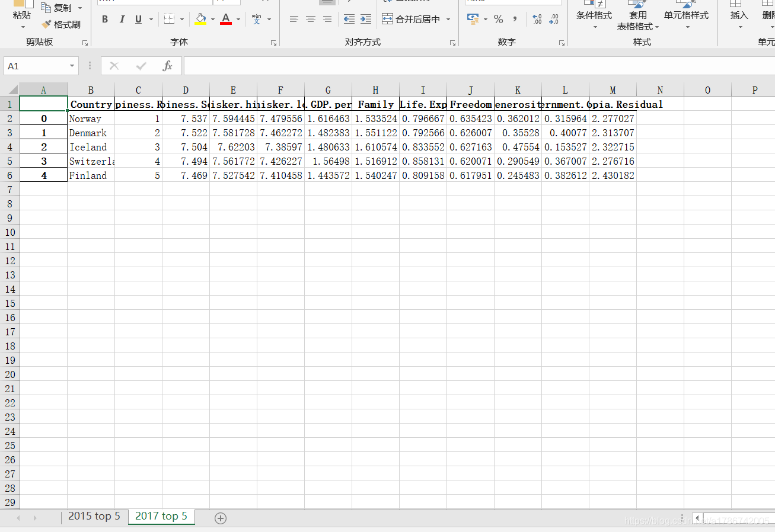Add a new sheet with plus button
775x532 pixels.
[221, 518]
